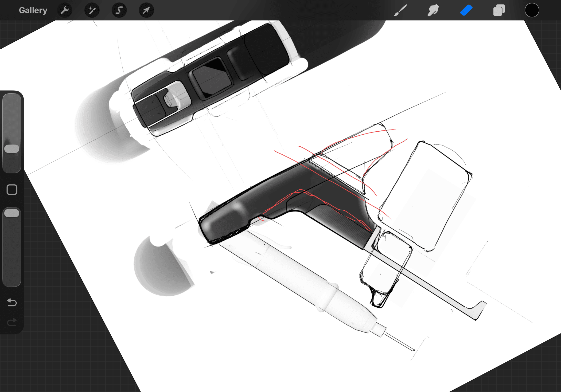Click the red sketch line on drawing

(x=286, y=157)
